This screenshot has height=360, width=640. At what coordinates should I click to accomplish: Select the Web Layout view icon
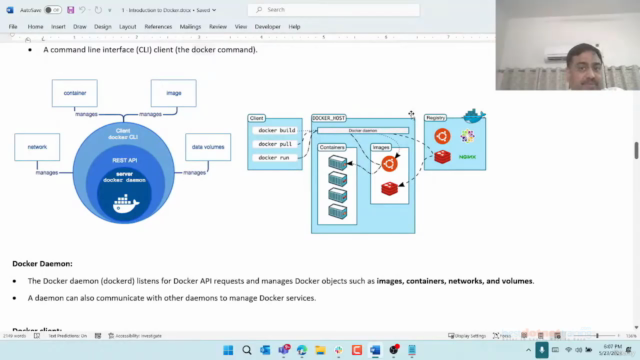pos(557,336)
